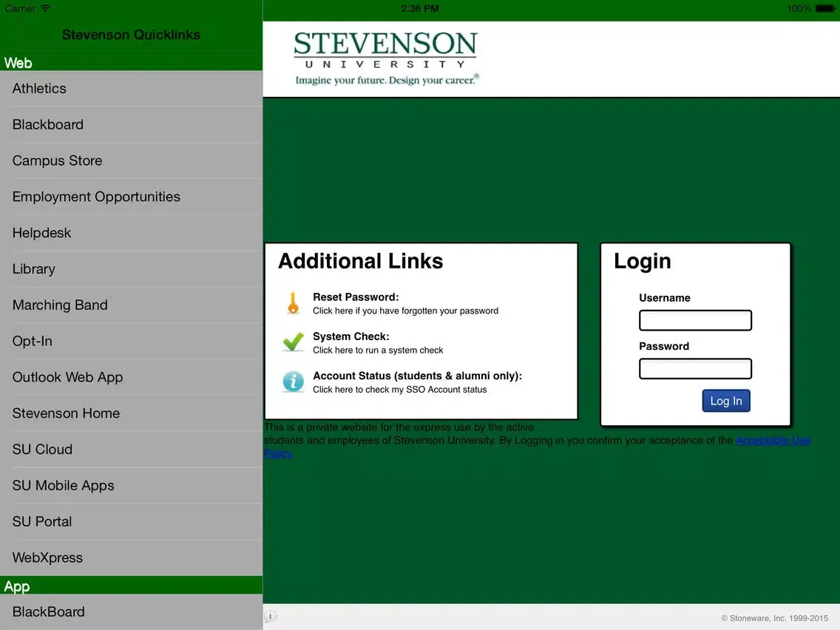Viewport: 840px width, 630px height.
Task: Click 'Click here to check my SSO Account status'
Action: 399,390
